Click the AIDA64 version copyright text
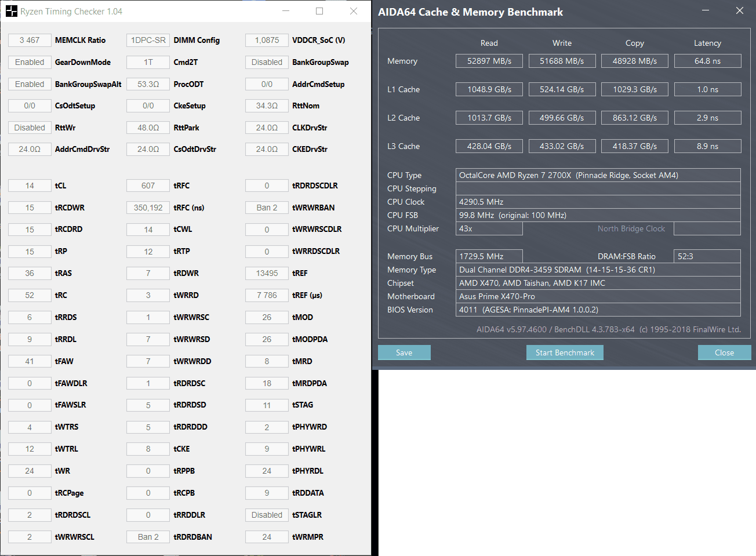 point(609,329)
